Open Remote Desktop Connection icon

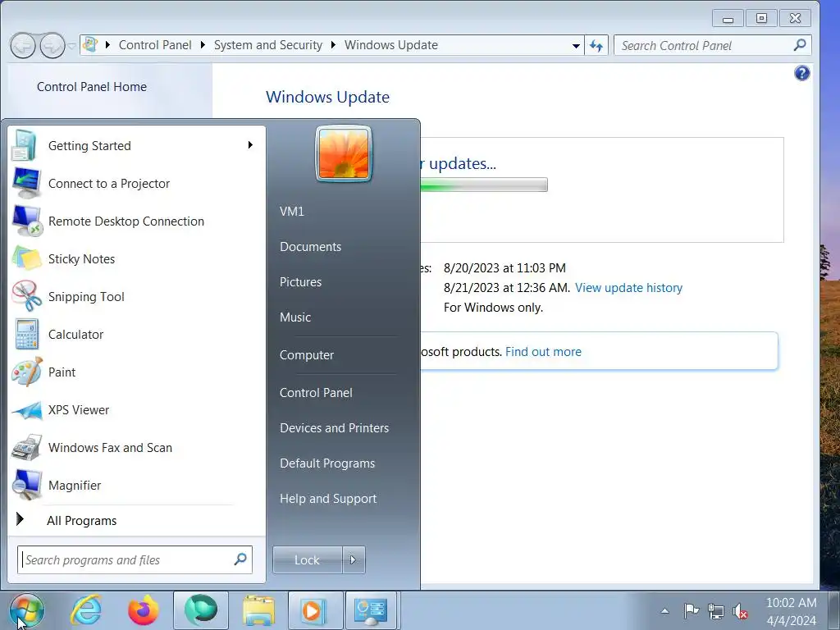point(26,221)
